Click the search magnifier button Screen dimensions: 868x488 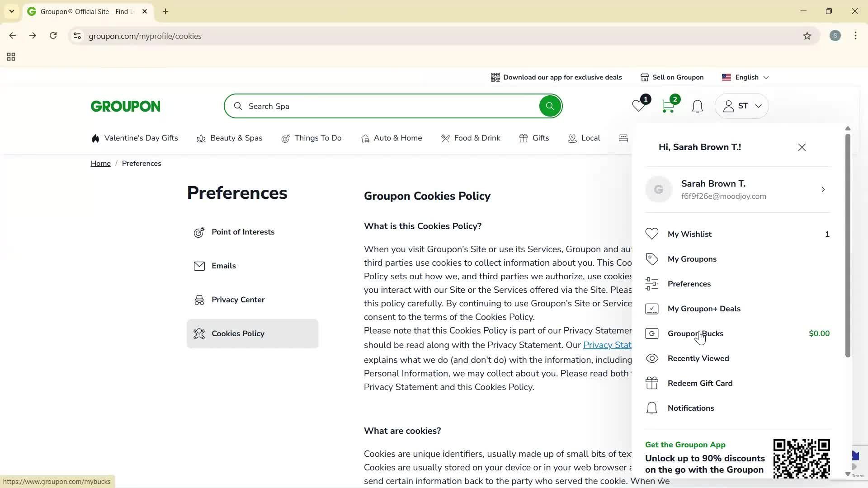550,106
